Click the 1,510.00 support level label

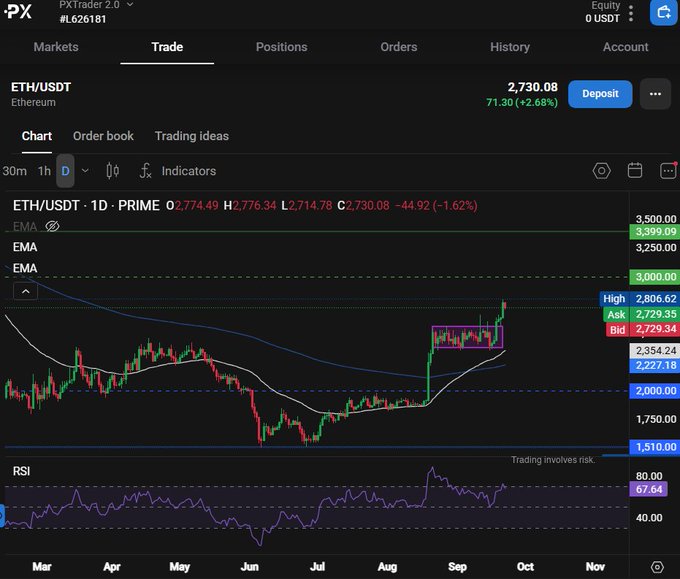pyautogui.click(x=654, y=447)
